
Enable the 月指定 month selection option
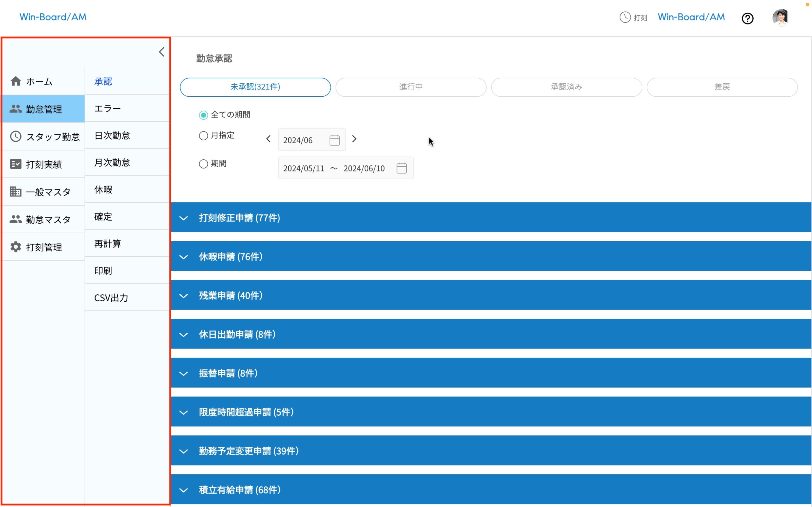[x=203, y=136]
